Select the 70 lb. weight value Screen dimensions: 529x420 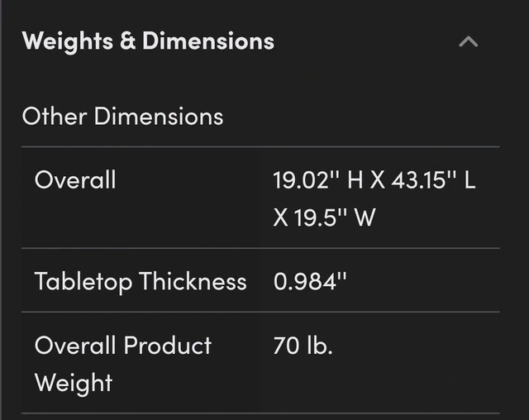point(303,344)
